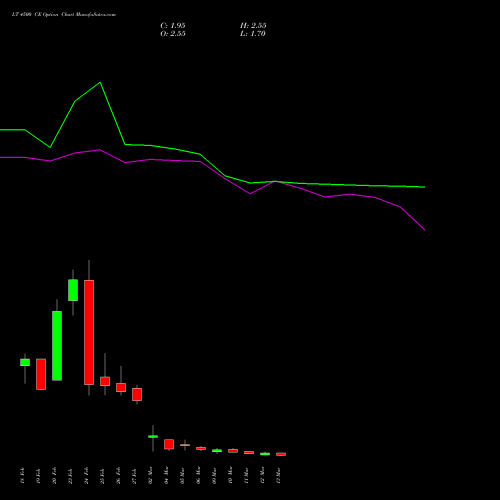Screen dimensions: 500x500
Task: Select the 23 Feb date label
Action: 70,476
